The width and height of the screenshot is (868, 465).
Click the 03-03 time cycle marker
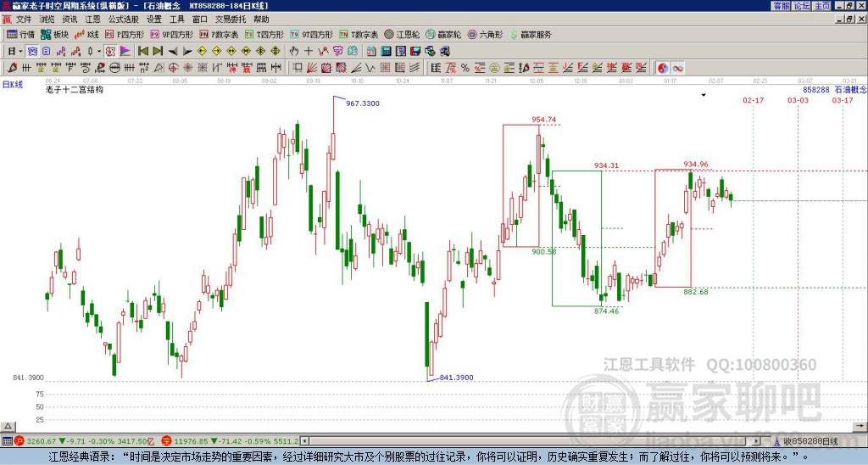[x=798, y=100]
